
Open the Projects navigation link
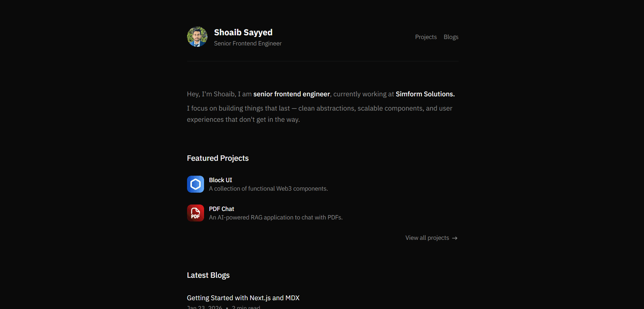coord(426,37)
